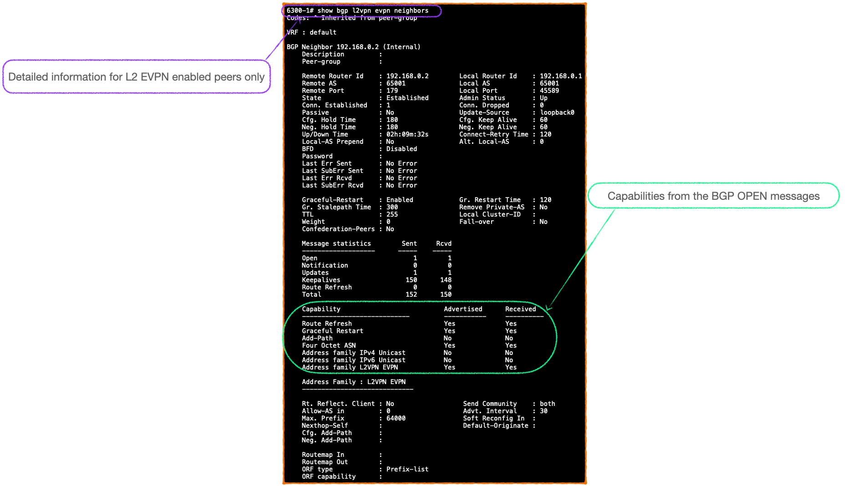
Task: Click the 'BGP Neighbor 192.168.0.2 (Internal)' heading
Action: [x=354, y=47]
